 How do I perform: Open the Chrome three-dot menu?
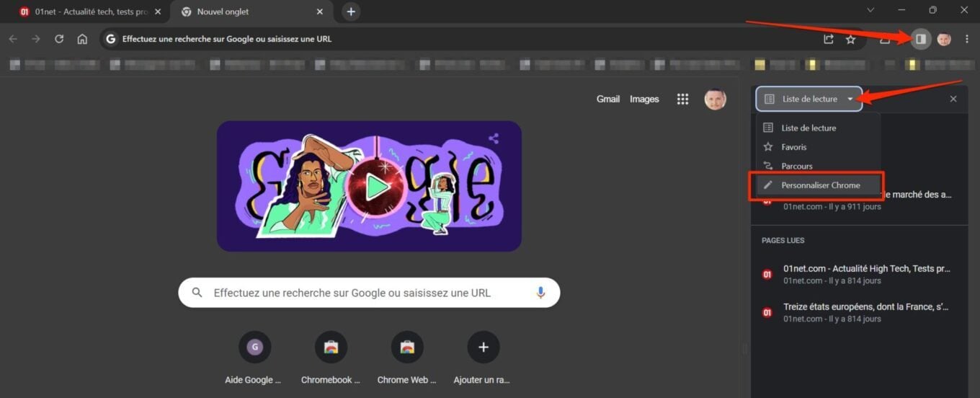click(x=966, y=39)
